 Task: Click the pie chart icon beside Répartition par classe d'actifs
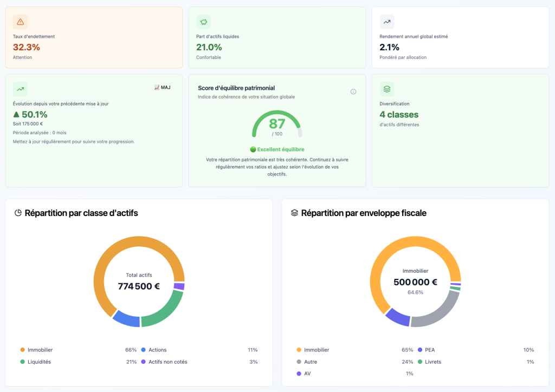click(x=18, y=213)
